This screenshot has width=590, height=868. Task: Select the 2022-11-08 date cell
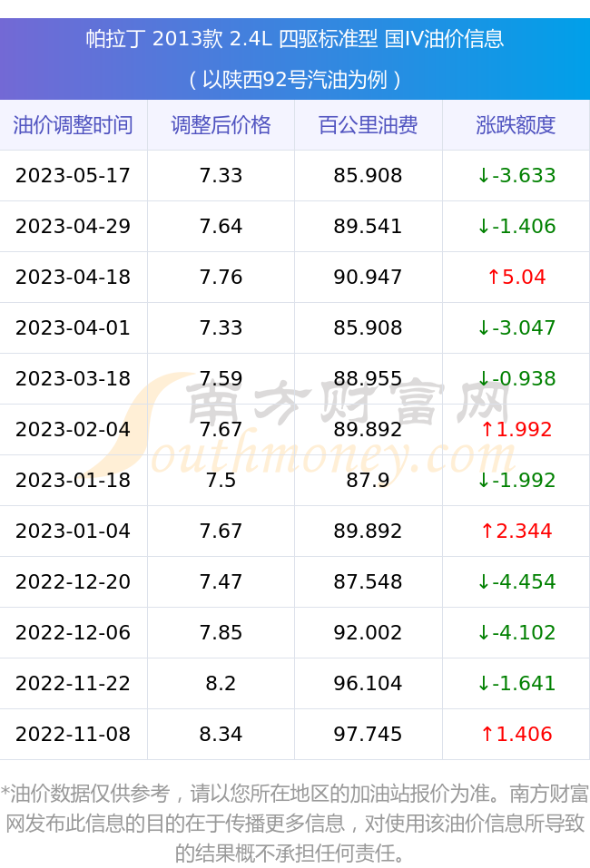click(74, 734)
